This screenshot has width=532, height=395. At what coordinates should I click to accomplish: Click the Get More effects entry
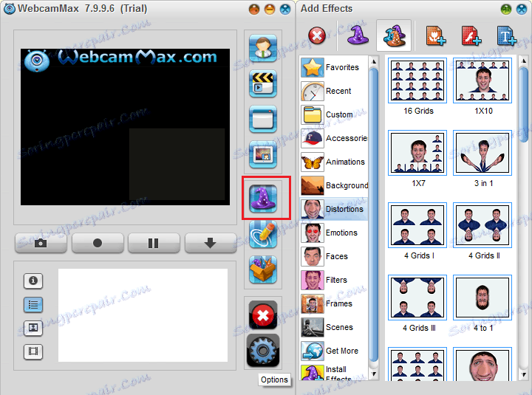tap(334, 351)
